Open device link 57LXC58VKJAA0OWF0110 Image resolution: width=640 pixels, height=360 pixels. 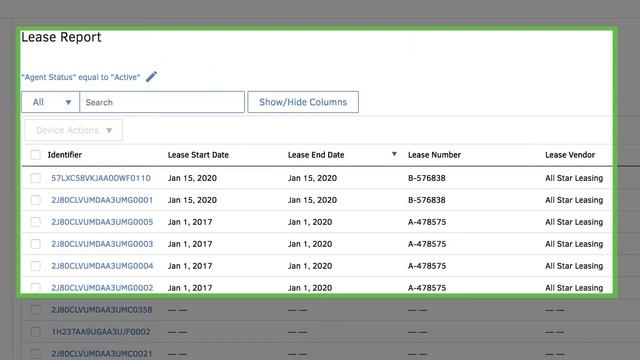(x=101, y=178)
